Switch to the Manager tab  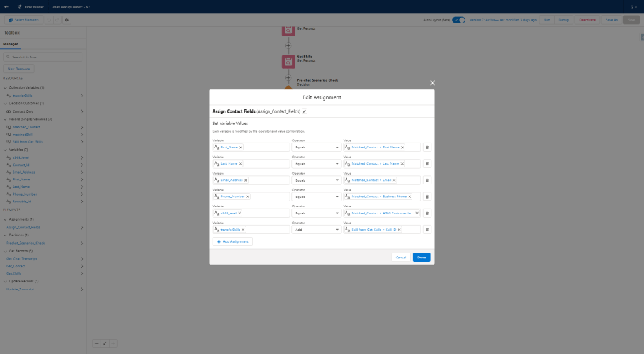point(11,44)
